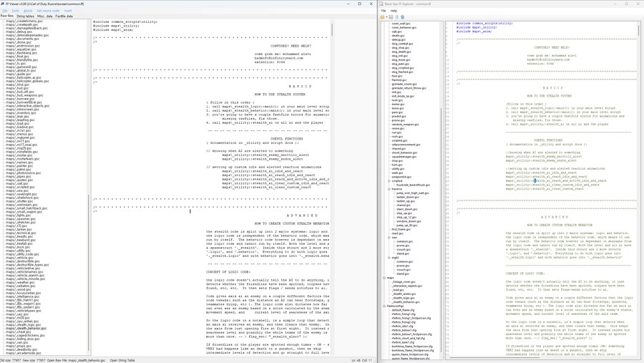This screenshot has width=644, height=363.
Task: Switch to the Fastfile data tab
Action: pos(64,16)
